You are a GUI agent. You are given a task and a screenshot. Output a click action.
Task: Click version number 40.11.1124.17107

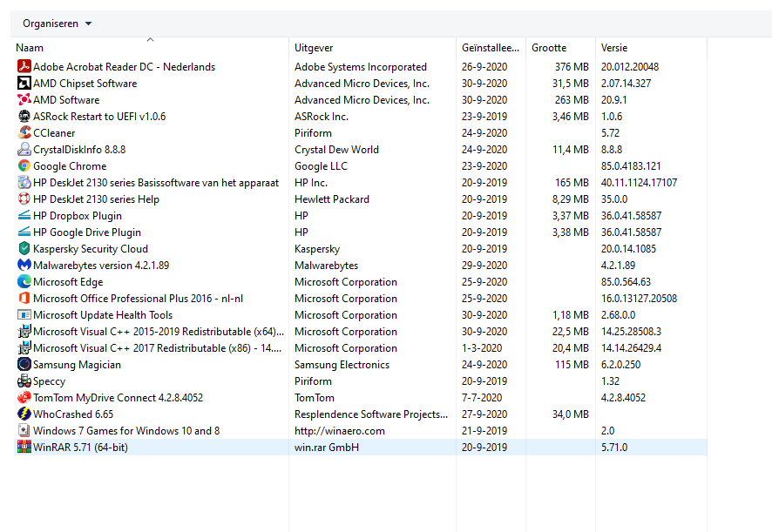[639, 183]
